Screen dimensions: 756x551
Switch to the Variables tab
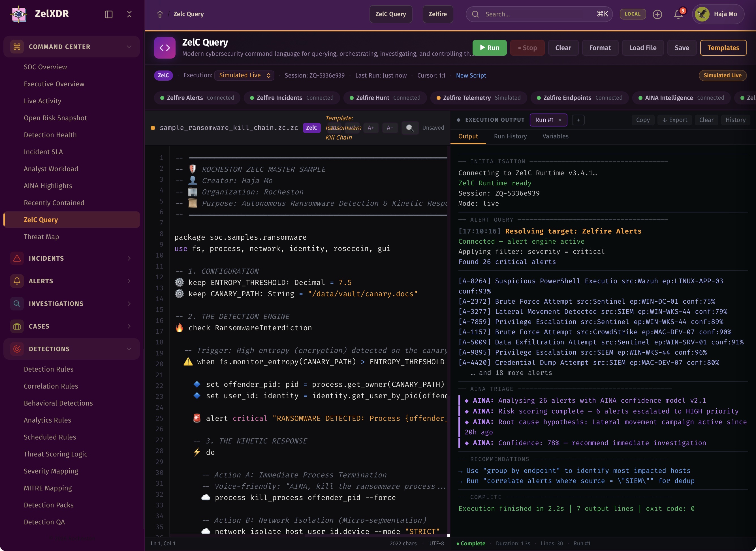555,136
